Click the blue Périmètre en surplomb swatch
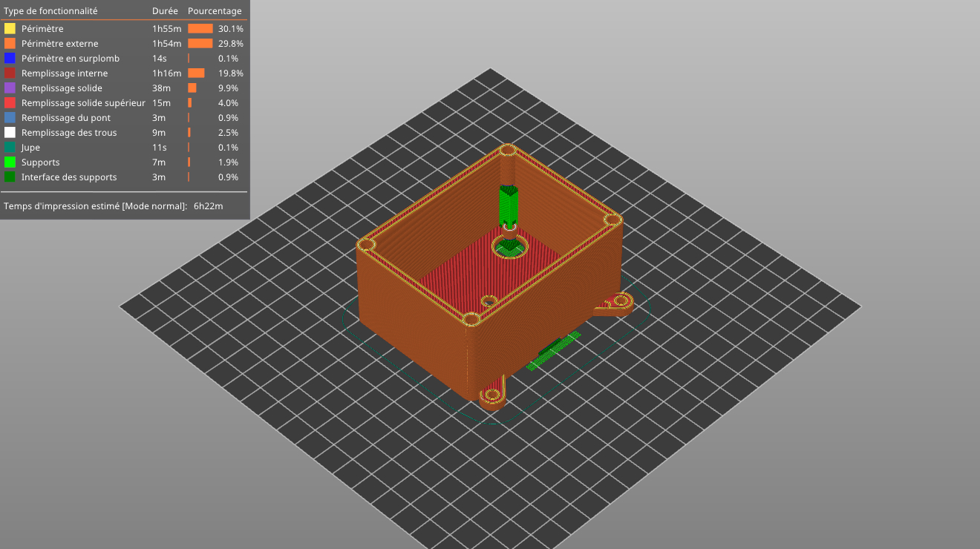The height and width of the screenshot is (549, 980). (10, 59)
